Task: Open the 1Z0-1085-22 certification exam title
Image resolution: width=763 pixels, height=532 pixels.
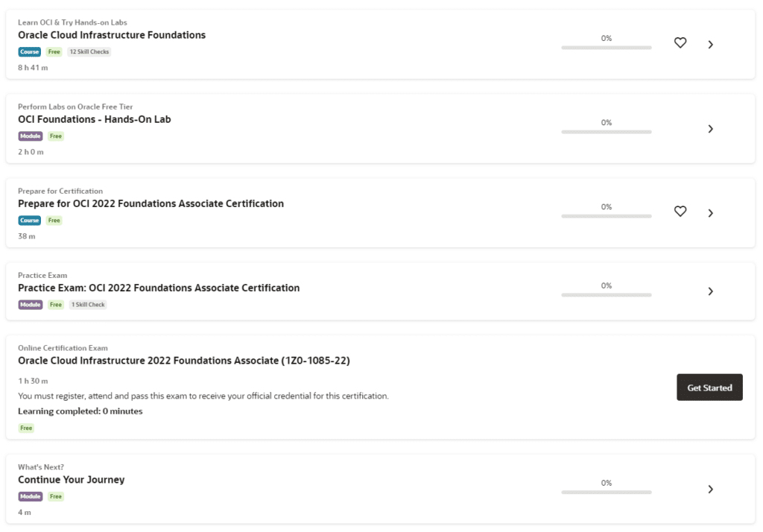Action: 184,361
